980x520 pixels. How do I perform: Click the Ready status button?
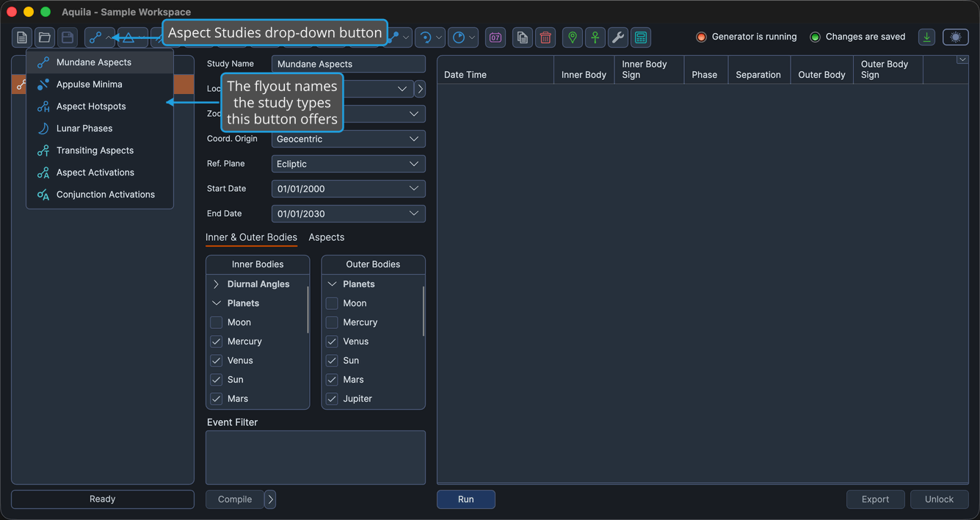coord(103,499)
